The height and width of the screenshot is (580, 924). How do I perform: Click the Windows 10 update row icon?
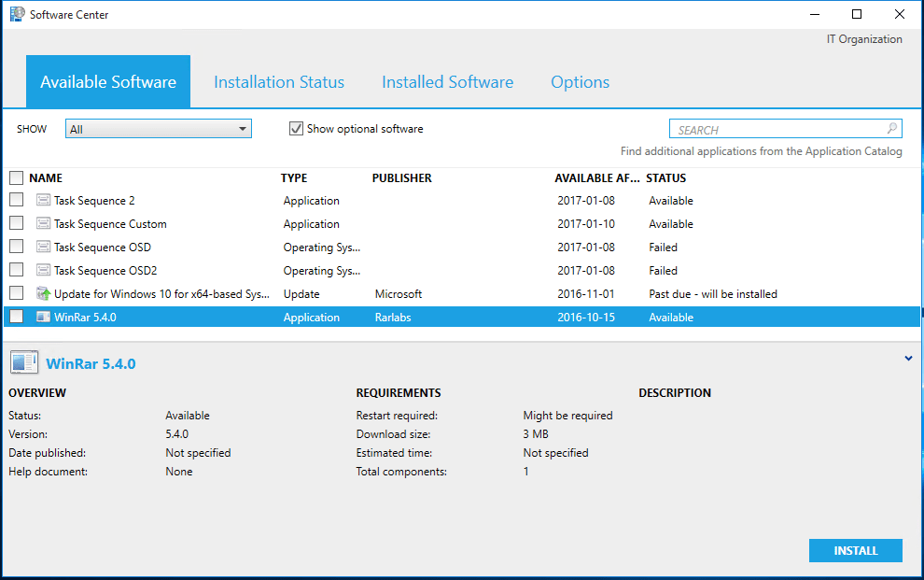click(43, 293)
